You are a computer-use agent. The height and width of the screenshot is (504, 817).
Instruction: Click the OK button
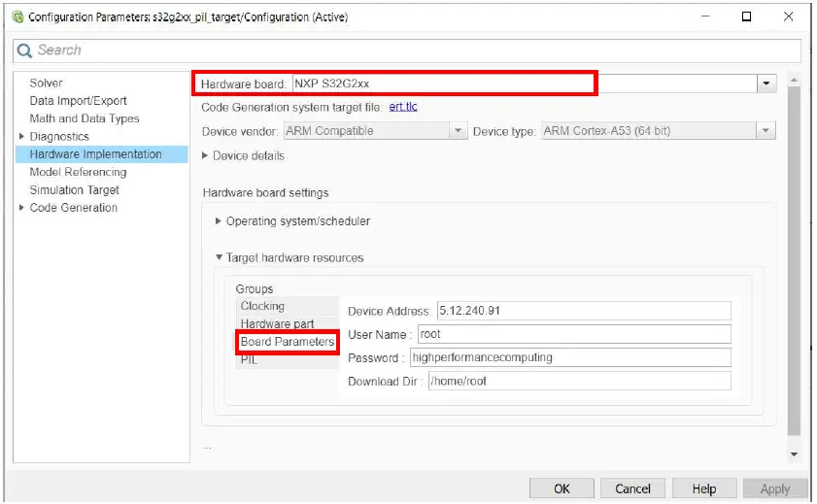pos(562,488)
